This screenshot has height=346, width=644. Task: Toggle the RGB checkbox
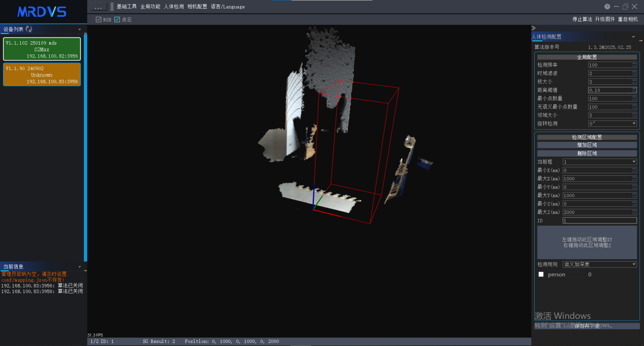99,19
